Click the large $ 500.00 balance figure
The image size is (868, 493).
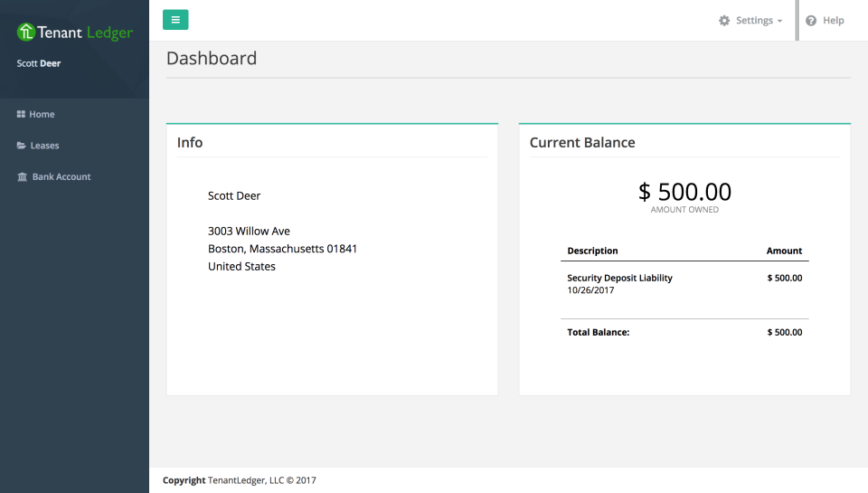click(x=684, y=192)
